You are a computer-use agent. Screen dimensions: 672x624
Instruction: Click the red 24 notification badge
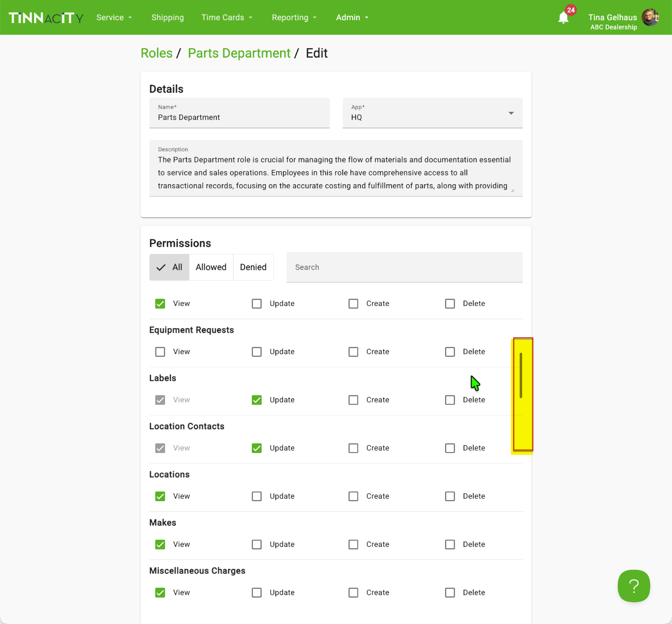[x=571, y=10]
